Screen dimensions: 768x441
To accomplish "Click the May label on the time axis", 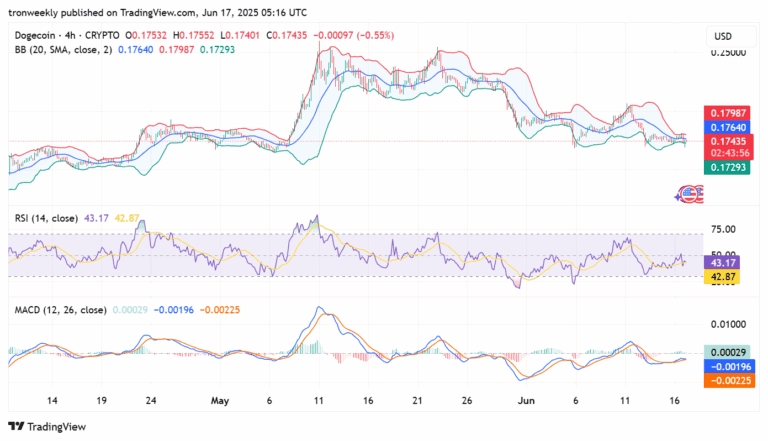I will [x=220, y=400].
